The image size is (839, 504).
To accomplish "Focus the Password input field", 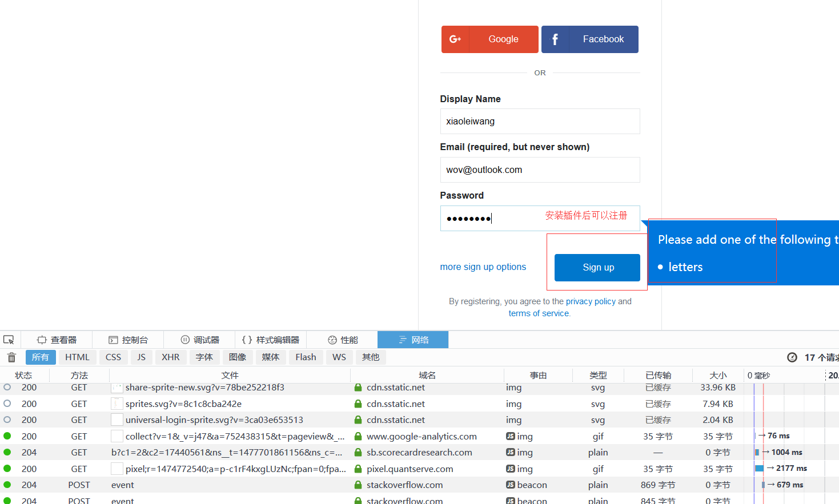I will click(540, 219).
